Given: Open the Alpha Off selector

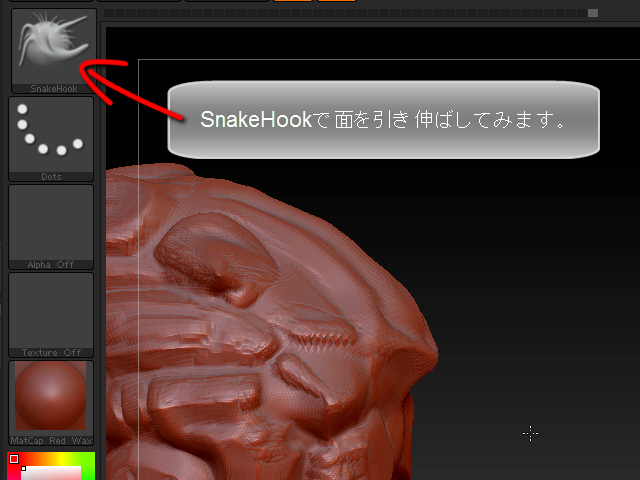Looking at the screenshot, I should point(51,227).
